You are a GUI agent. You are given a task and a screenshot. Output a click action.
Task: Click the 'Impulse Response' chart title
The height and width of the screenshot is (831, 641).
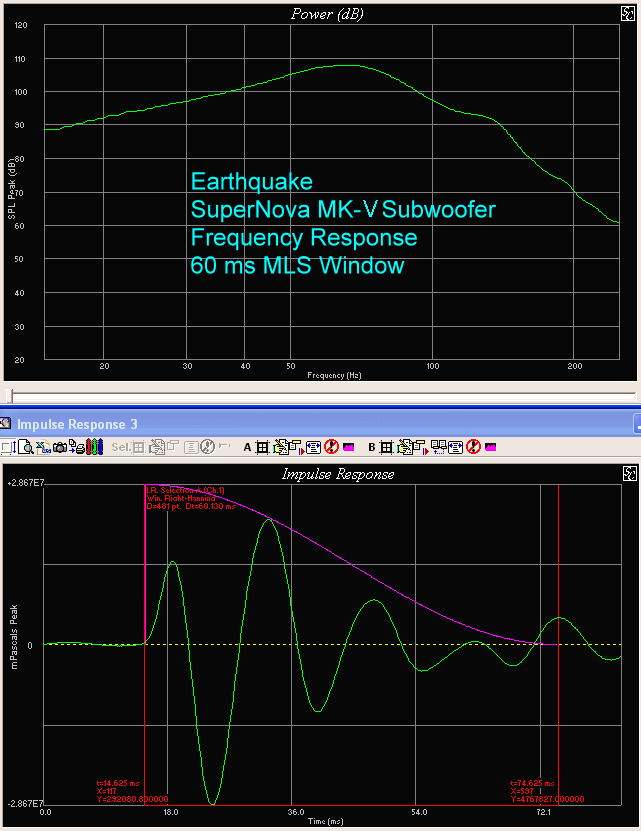pos(338,474)
